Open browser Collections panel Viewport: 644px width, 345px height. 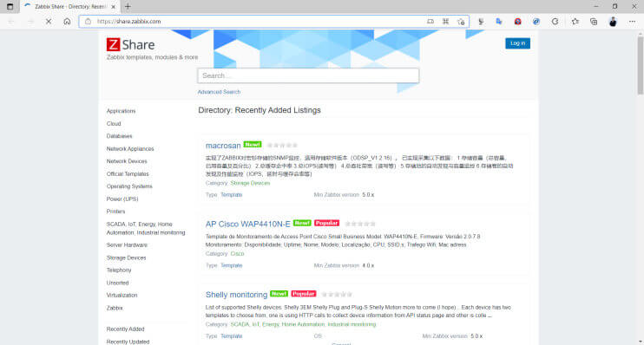[x=594, y=22]
